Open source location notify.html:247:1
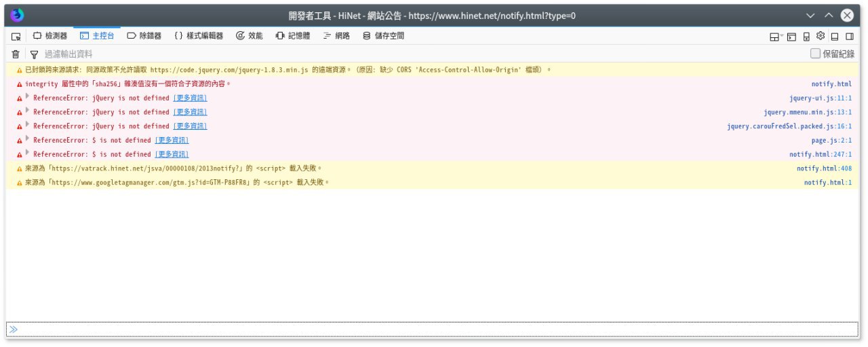868x347 pixels. pyautogui.click(x=821, y=155)
